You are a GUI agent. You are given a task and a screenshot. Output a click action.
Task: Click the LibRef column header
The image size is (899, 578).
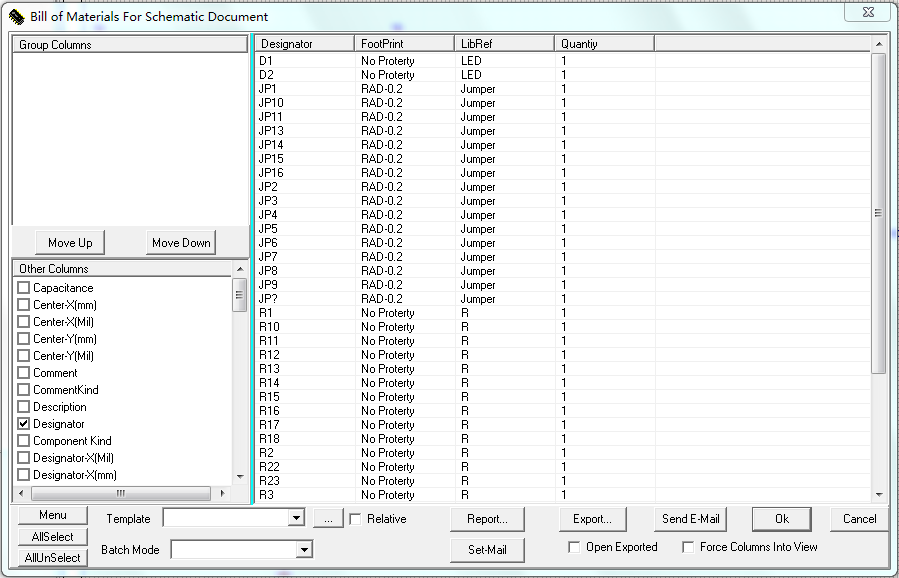point(504,44)
